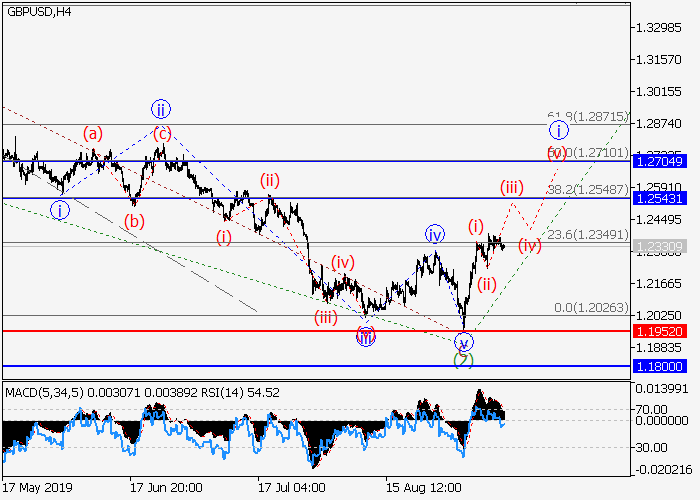Image resolution: width=700 pixels, height=500 pixels.
Task: Click the circled blue wave iv marker
Action: point(434,234)
